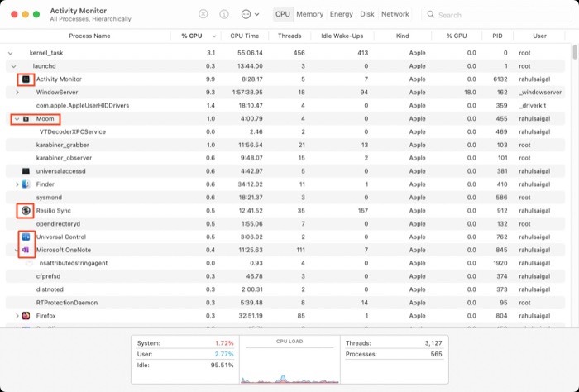Sort by Idle Wake-Ups column
This screenshot has height=392, width=579.
click(342, 36)
